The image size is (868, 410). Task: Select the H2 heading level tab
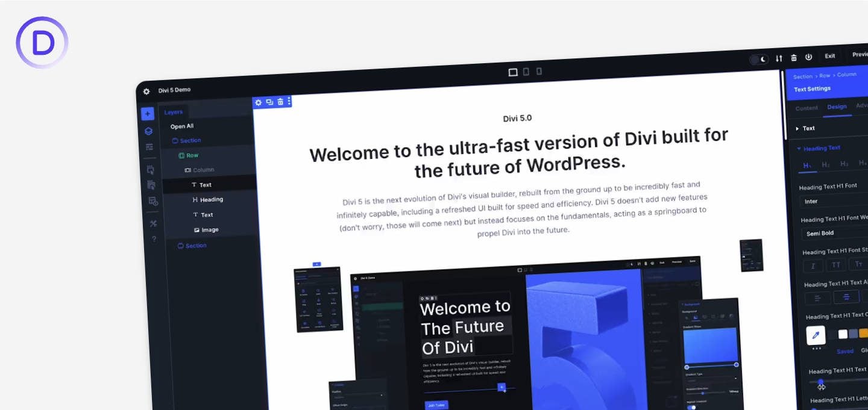pyautogui.click(x=826, y=164)
